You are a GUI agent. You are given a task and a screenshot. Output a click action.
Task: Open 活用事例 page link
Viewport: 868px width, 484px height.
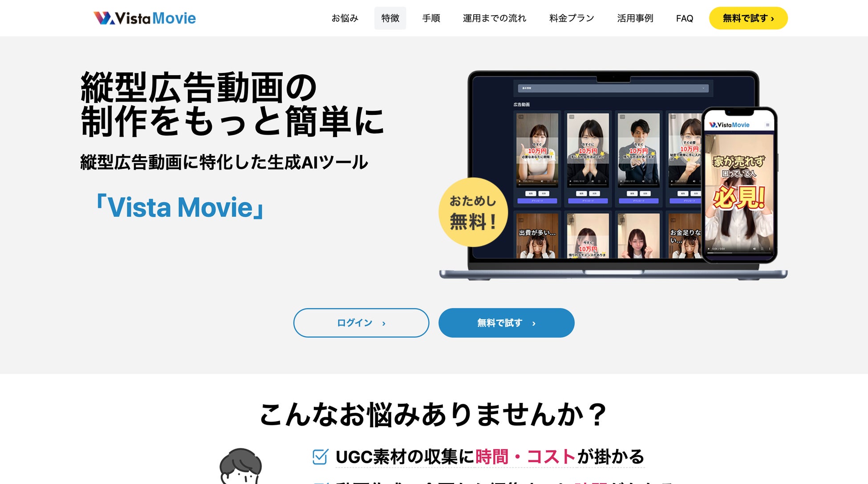(635, 18)
